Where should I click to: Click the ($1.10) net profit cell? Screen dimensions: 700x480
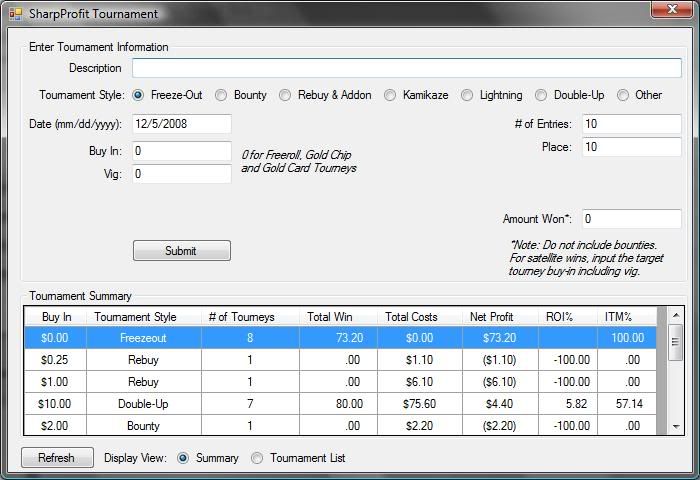pos(500,360)
